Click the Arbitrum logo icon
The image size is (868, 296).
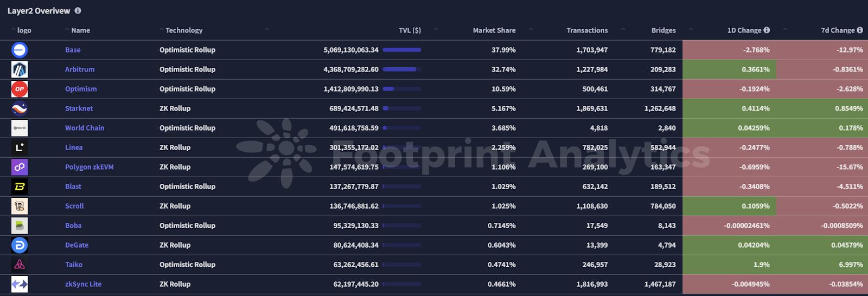click(20, 69)
